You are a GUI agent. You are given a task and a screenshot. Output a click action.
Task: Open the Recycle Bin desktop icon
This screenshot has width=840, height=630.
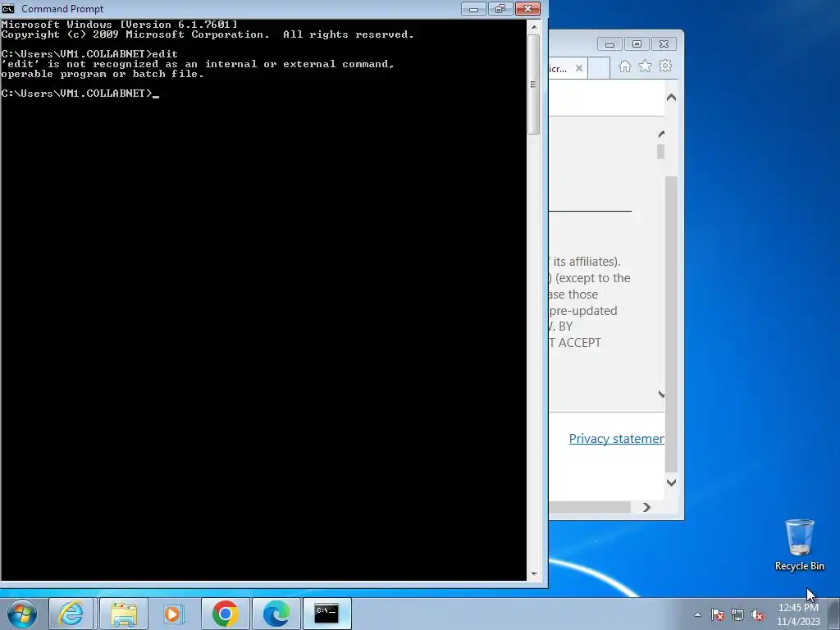[799, 545]
